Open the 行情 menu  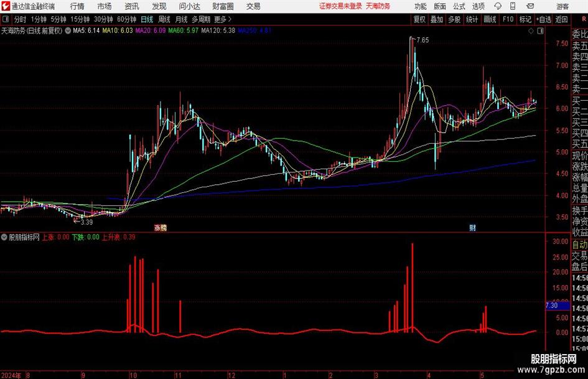[77, 6]
